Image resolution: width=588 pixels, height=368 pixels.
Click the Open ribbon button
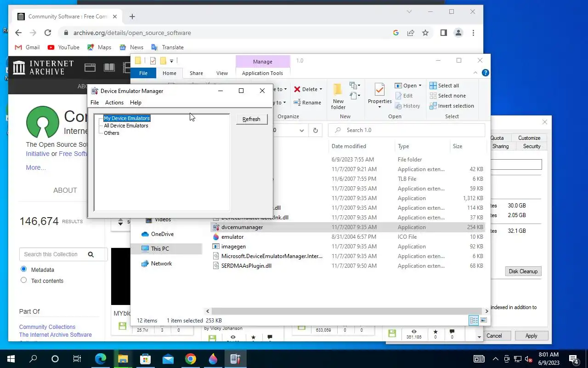point(406,86)
